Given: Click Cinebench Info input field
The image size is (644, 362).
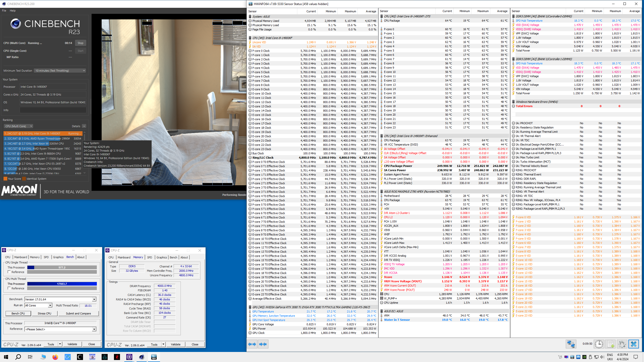Looking at the screenshot, I should [53, 110].
